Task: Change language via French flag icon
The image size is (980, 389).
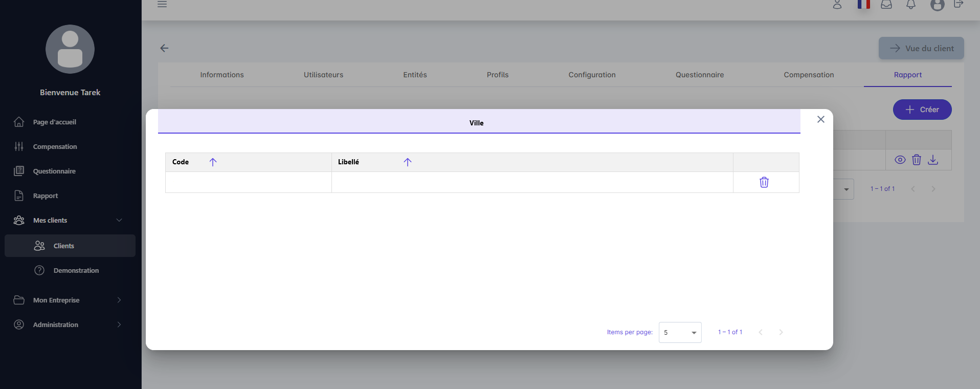Action: pos(863,5)
